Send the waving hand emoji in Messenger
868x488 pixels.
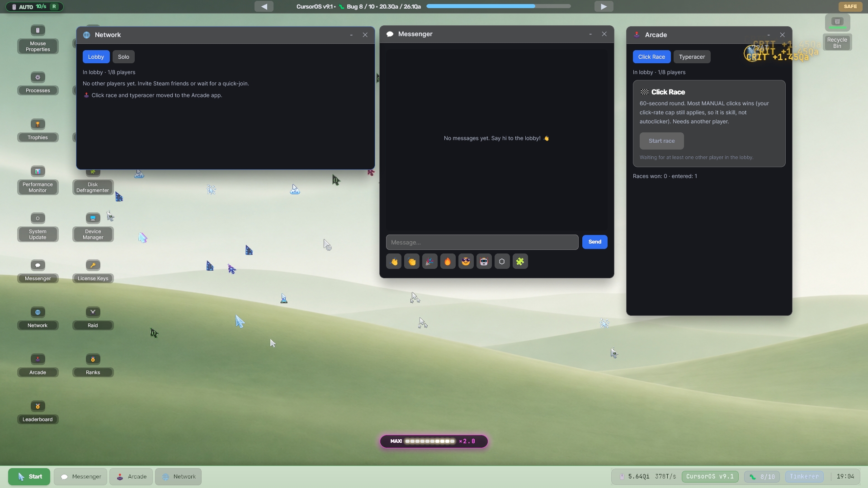coord(394,262)
